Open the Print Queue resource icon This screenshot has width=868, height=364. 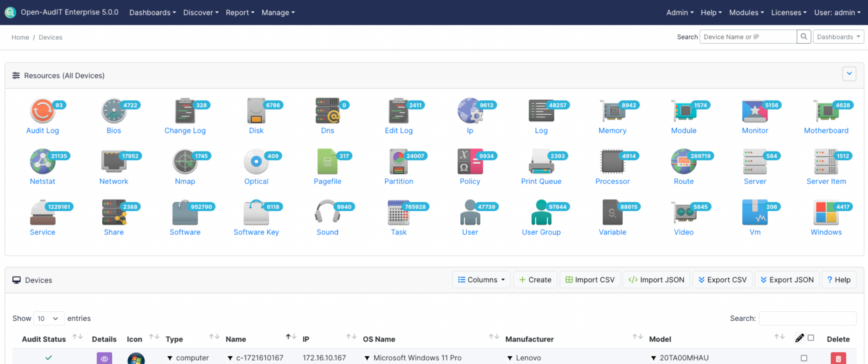pyautogui.click(x=541, y=161)
